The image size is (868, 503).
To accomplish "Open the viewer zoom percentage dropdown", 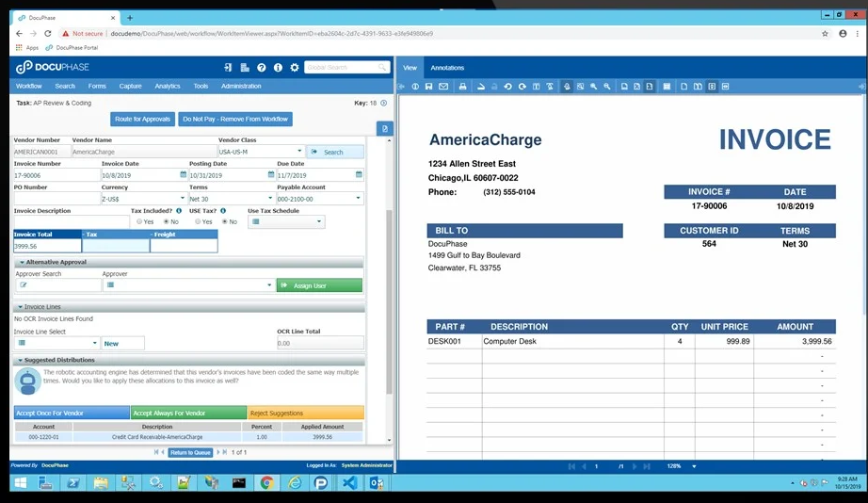I will (694, 466).
